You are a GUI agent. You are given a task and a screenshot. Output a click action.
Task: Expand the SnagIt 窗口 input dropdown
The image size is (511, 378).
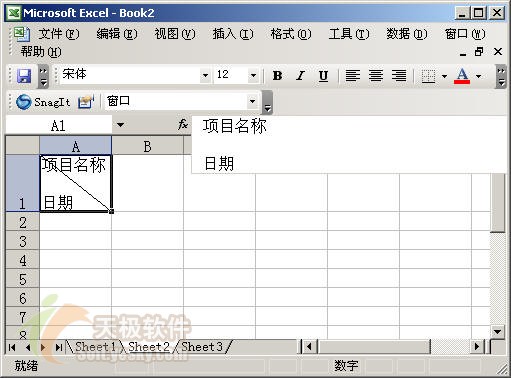pos(252,101)
